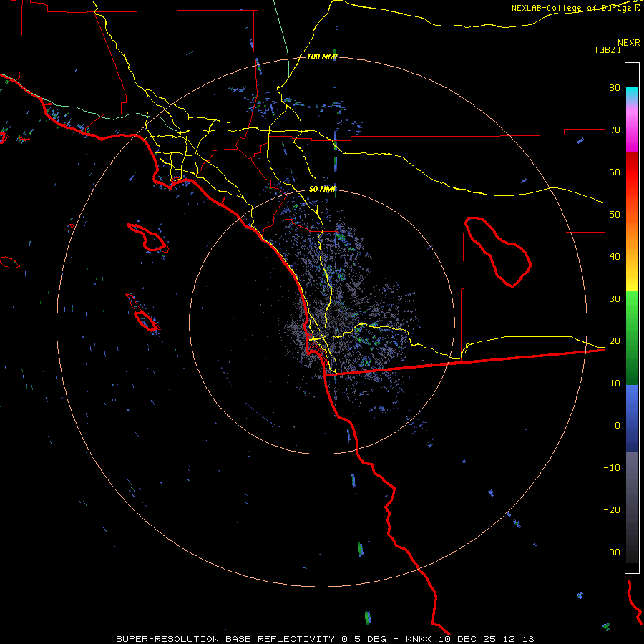Click the San Clemente Island outline
Viewport: 644px width, 644px height.
point(143,313)
